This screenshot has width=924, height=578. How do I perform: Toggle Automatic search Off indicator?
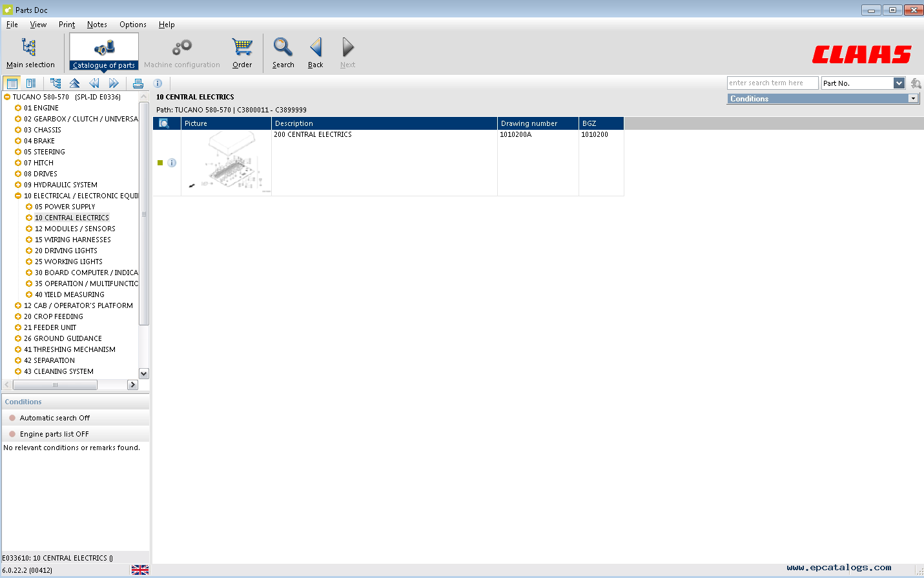pyautogui.click(x=12, y=418)
